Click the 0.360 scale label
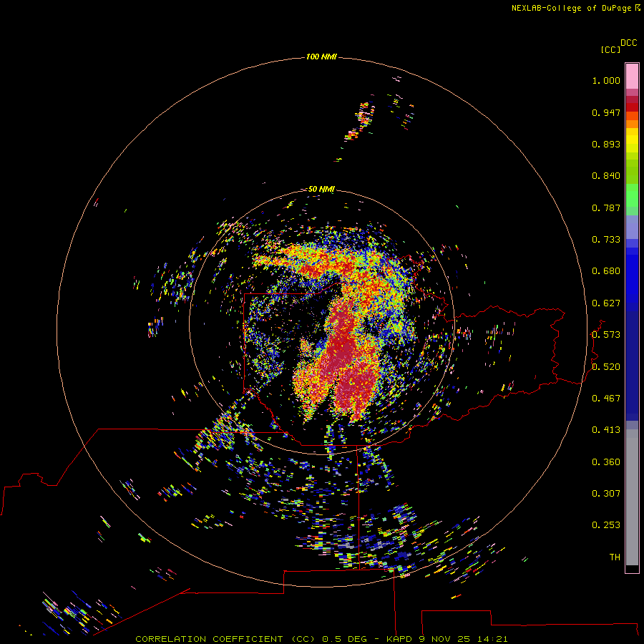This screenshot has height=644, width=644. click(606, 462)
